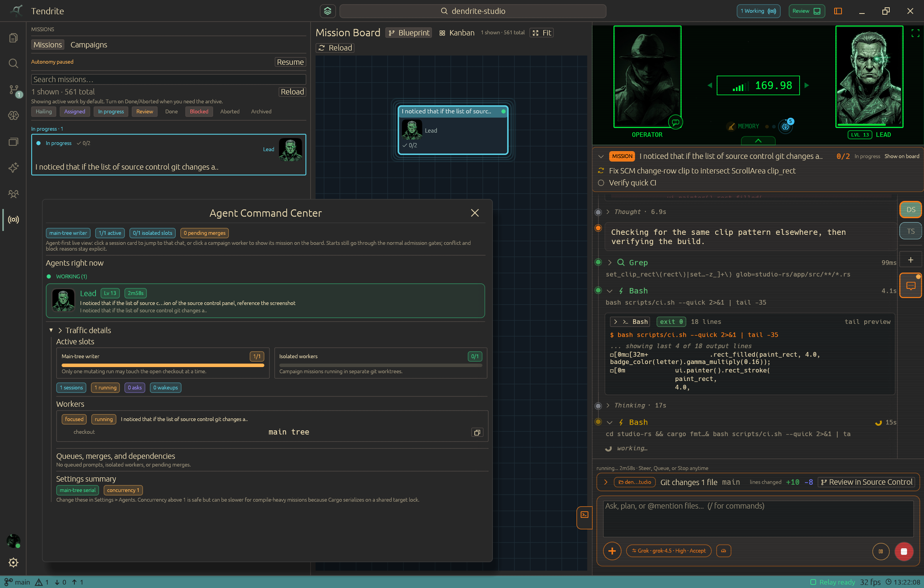
Task: Collapse the mission header chevron
Action: 601,157
